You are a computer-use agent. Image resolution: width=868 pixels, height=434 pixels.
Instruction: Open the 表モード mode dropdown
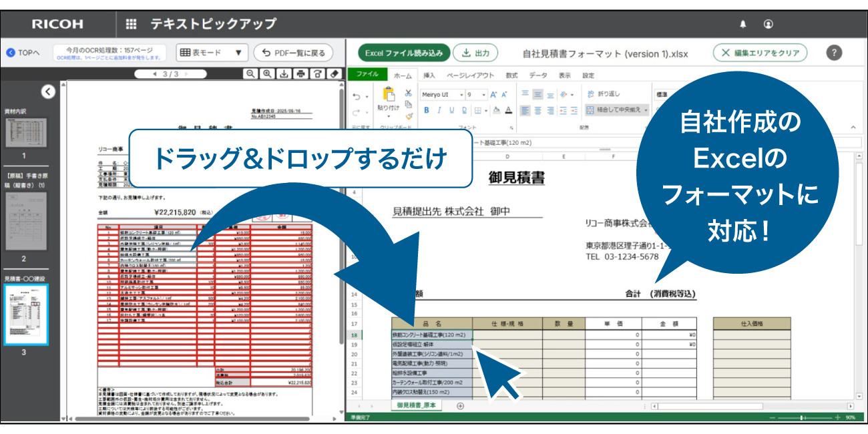coord(212,53)
